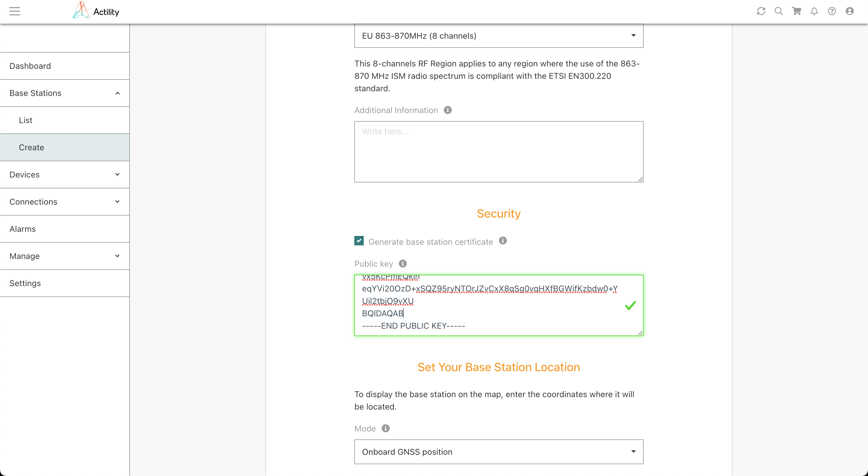Open the shopping cart icon
This screenshot has height=476, width=868.
[x=797, y=11]
